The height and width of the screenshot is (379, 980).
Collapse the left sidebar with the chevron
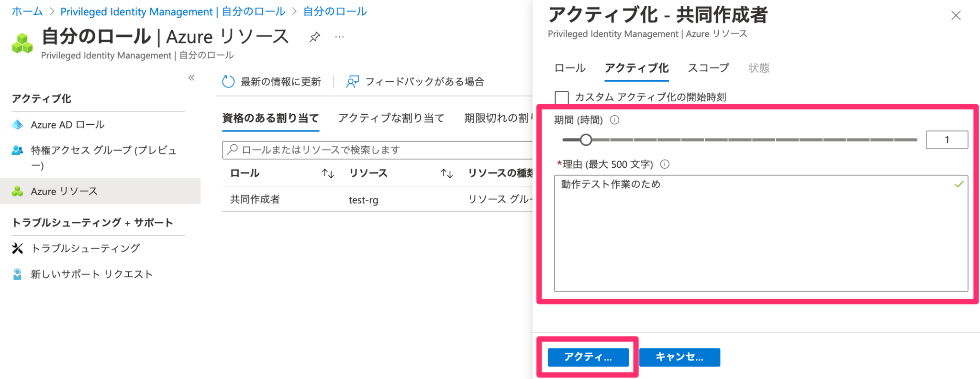coord(191,78)
